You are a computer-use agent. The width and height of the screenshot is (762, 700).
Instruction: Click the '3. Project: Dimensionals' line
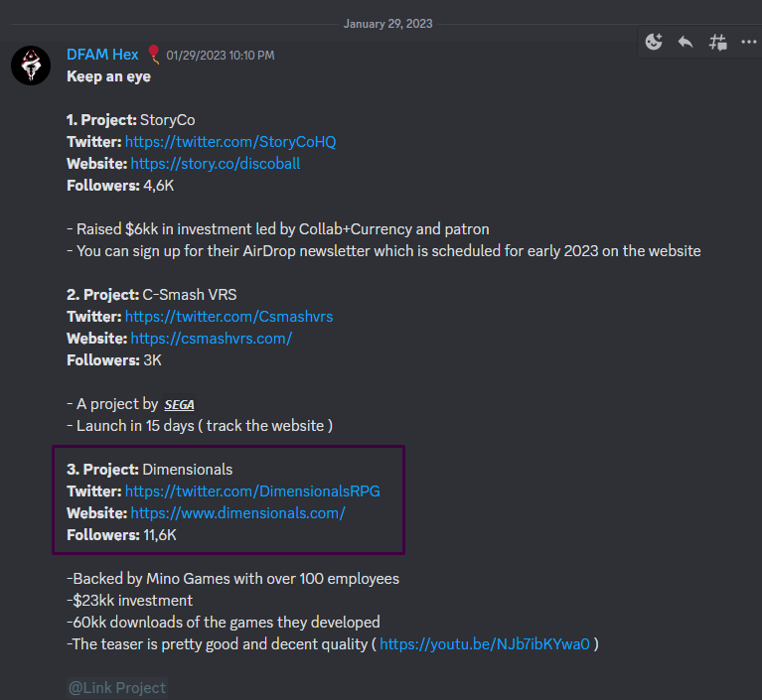coord(150,470)
